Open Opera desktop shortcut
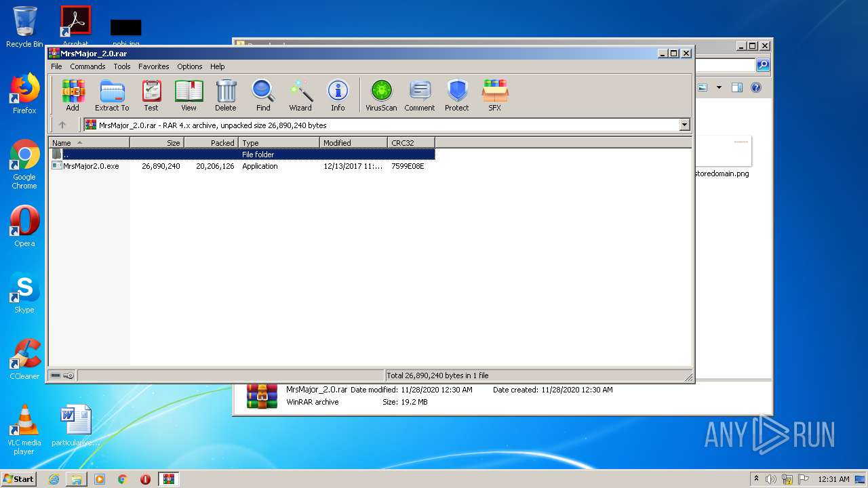The width and height of the screenshot is (868, 488). (x=24, y=226)
